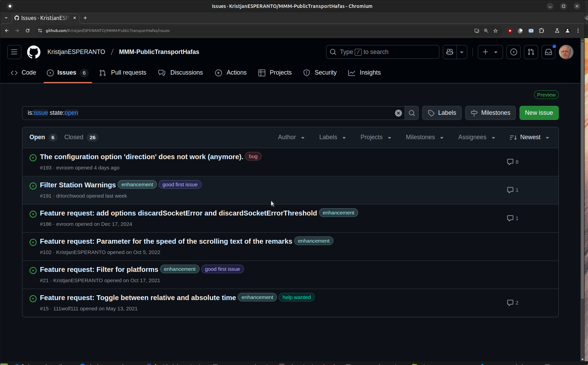This screenshot has height=365, width=588.
Task: Open the Projects tab
Action: [275, 73]
